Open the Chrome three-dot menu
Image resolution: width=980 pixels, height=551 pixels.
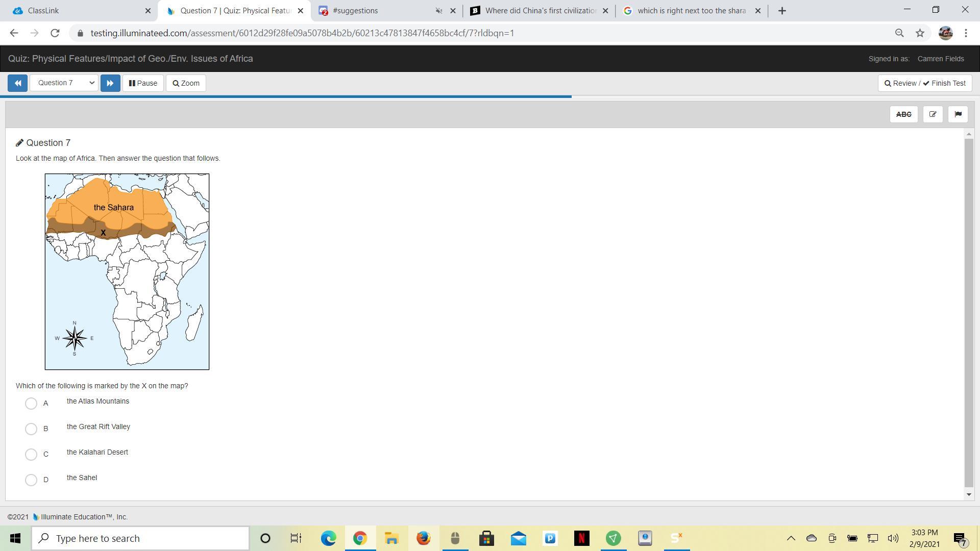[x=966, y=33]
